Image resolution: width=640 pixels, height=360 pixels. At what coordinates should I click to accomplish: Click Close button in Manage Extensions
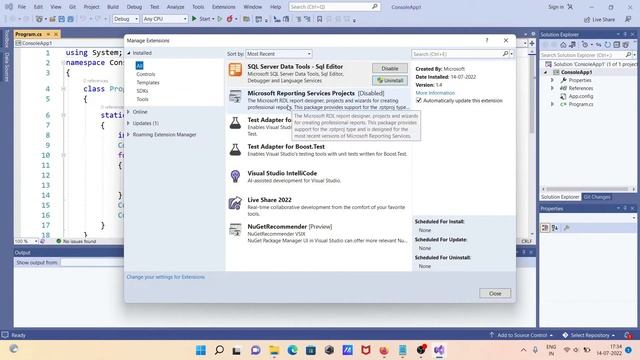click(x=495, y=293)
